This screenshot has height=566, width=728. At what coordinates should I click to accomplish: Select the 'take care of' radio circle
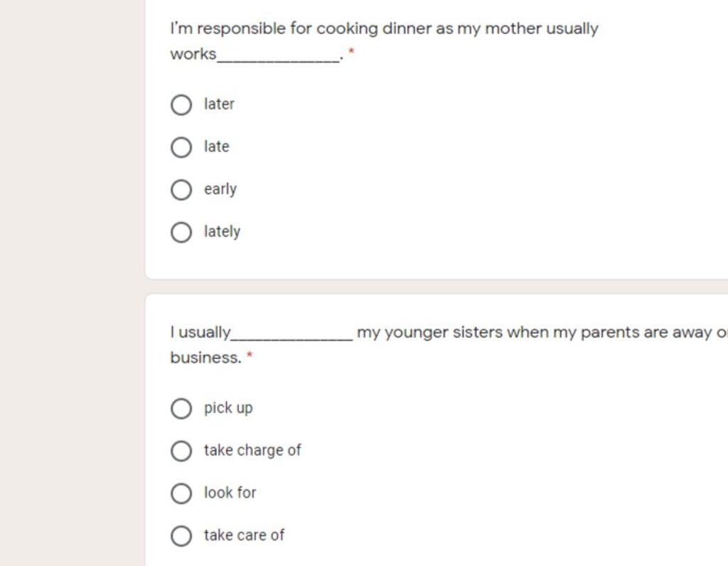(x=181, y=536)
